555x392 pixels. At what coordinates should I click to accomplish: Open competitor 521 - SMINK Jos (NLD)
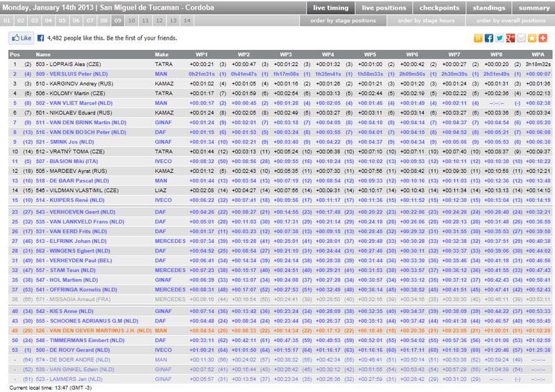pyautogui.click(x=65, y=142)
